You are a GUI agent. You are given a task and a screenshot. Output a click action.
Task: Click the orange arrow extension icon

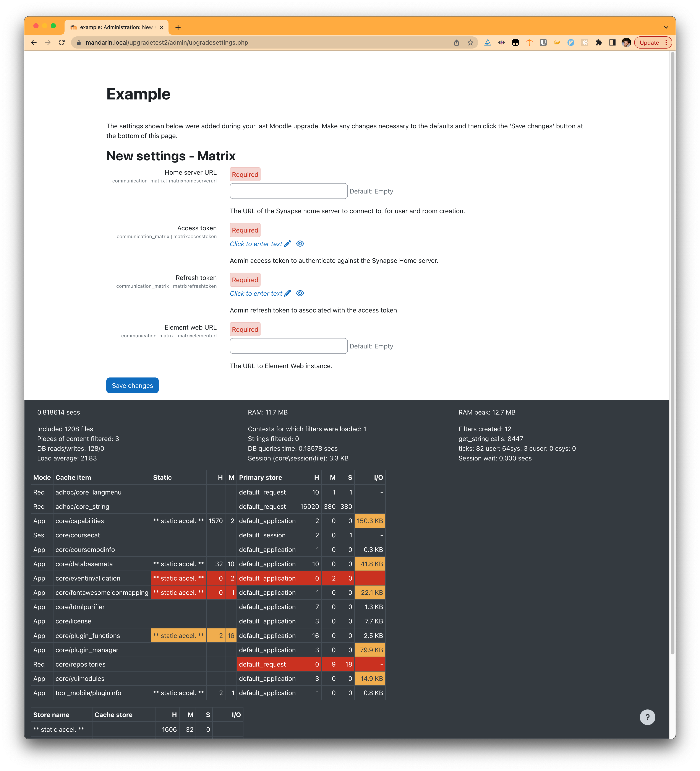pyautogui.click(x=529, y=42)
